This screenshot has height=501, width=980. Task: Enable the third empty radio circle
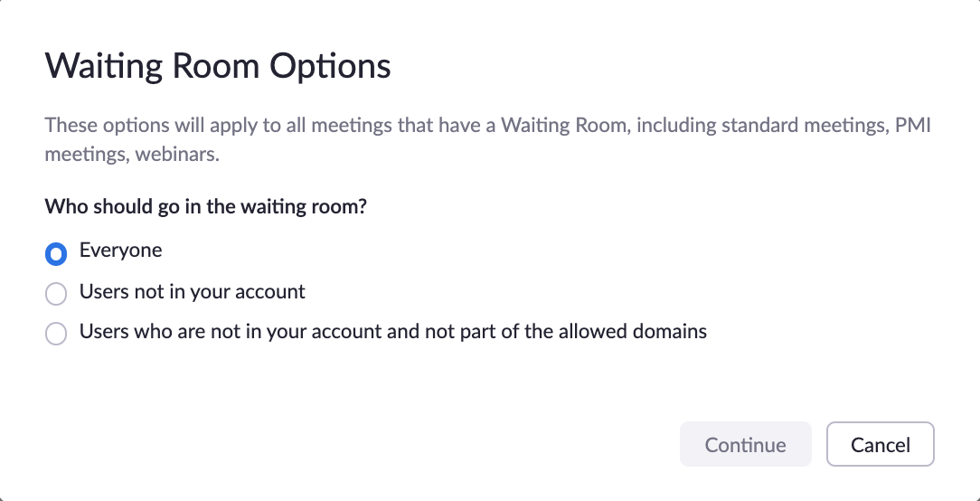click(56, 334)
